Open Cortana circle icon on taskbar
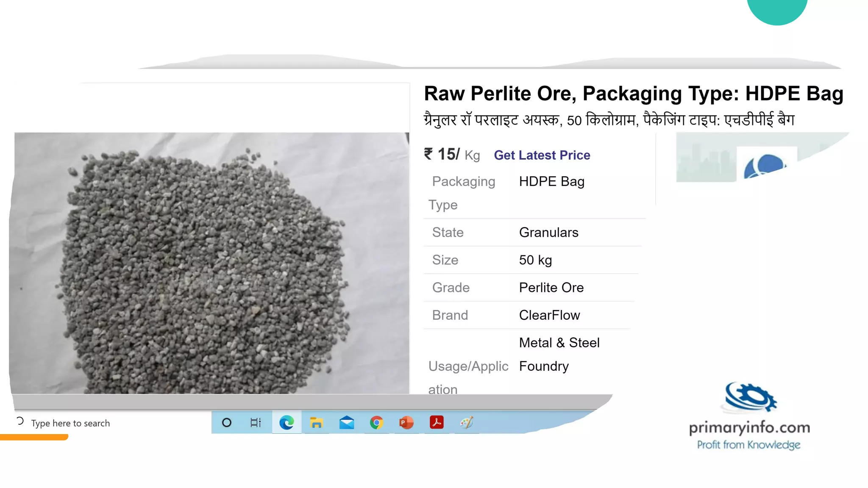868x488 pixels. (227, 422)
